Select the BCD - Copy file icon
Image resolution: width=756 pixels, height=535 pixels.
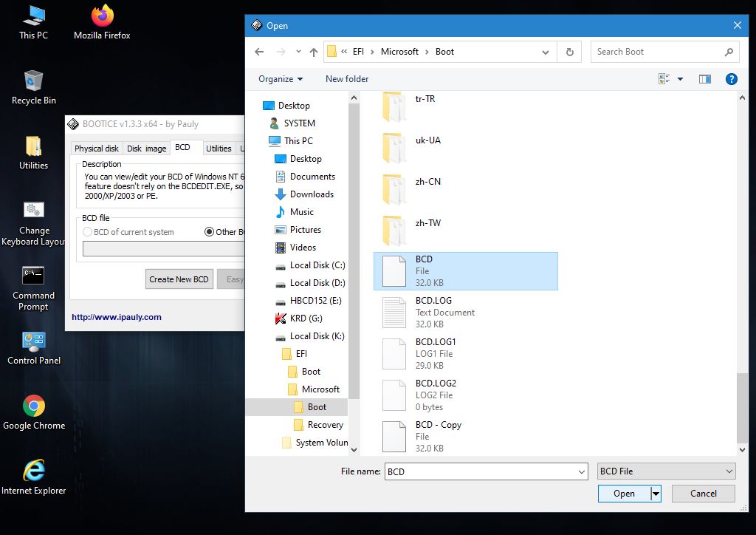(394, 436)
